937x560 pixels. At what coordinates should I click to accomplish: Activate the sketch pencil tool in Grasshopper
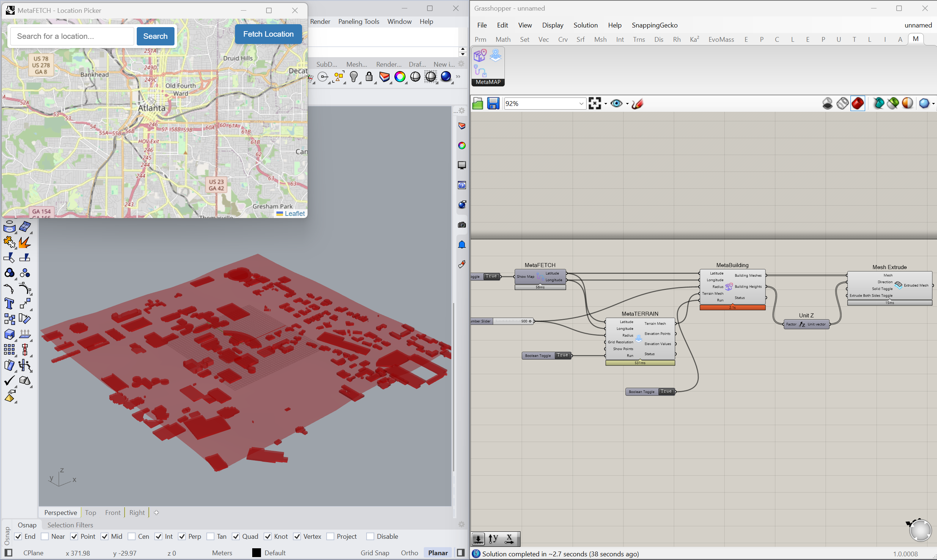(x=637, y=104)
